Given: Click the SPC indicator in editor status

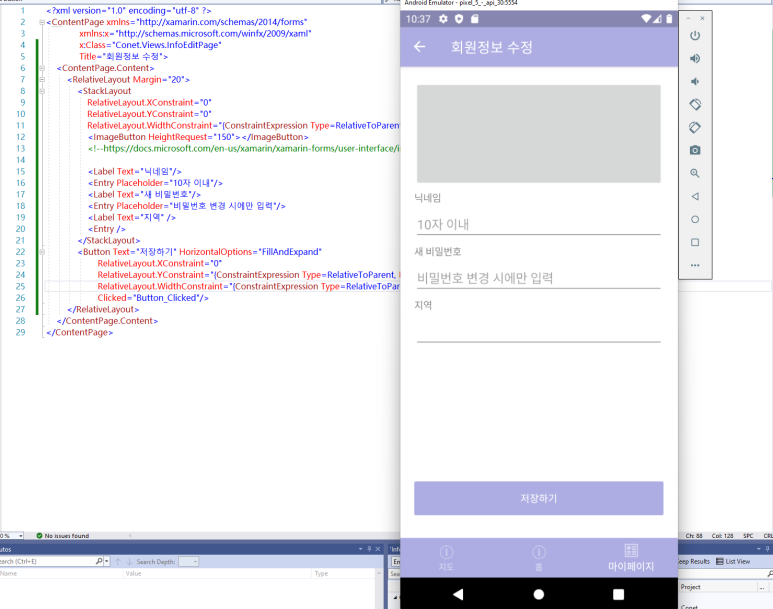Looking at the screenshot, I should pyautogui.click(x=748, y=536).
